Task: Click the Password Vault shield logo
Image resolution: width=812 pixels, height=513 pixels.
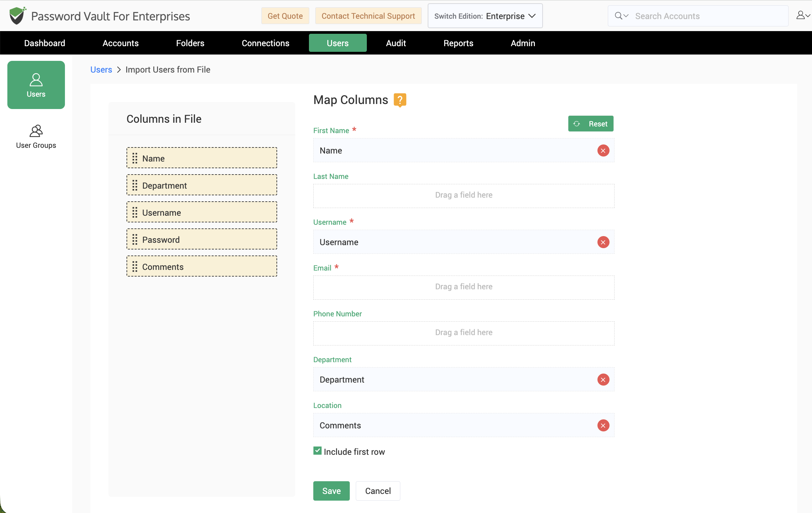Action: coord(17,16)
